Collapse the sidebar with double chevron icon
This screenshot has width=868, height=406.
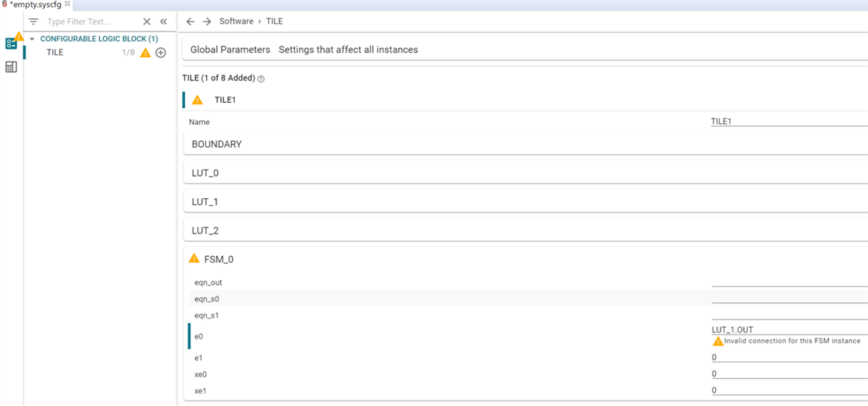point(164,22)
